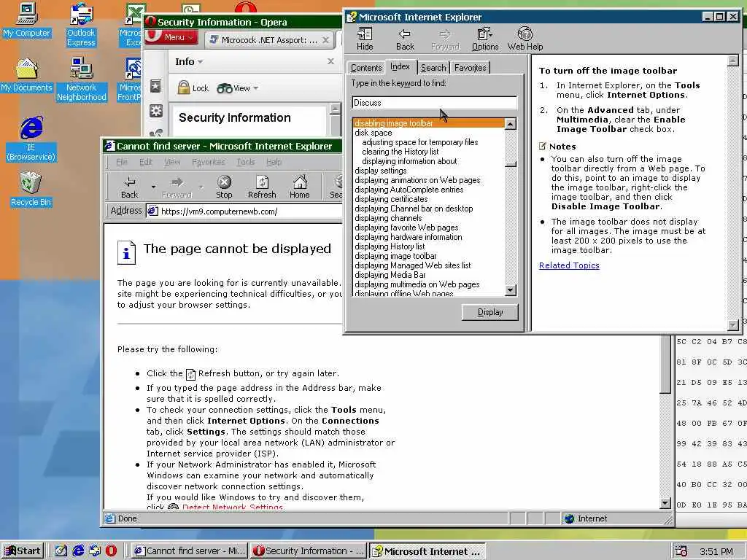Switch to Contents tab in help
Viewport: 747px width, 560px height.
pyautogui.click(x=366, y=68)
